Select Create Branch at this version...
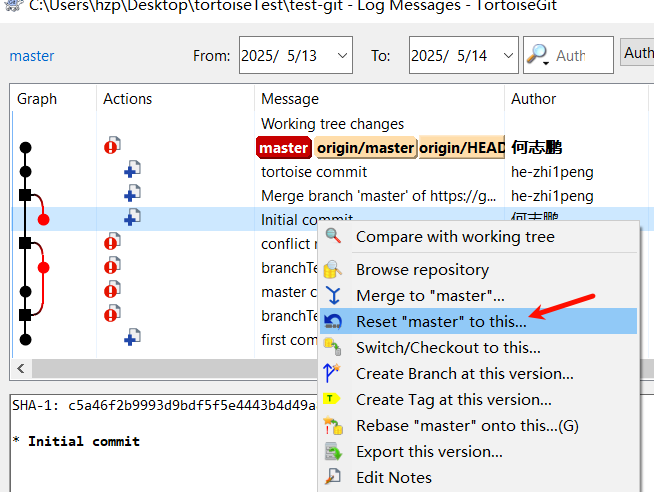 (x=478, y=374)
